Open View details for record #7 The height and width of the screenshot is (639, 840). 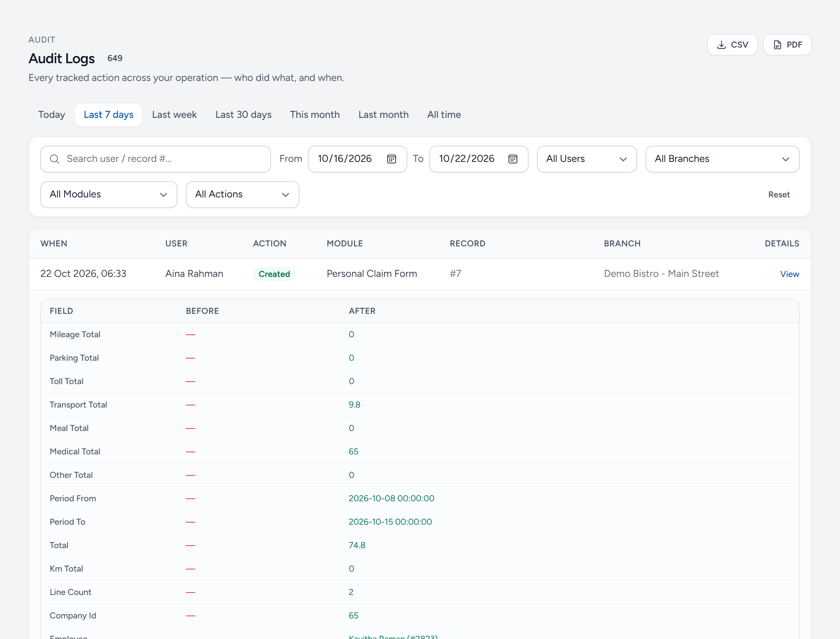point(789,274)
